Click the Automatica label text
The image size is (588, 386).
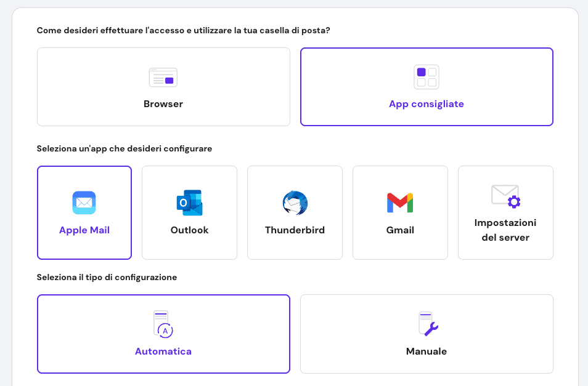[x=163, y=351]
